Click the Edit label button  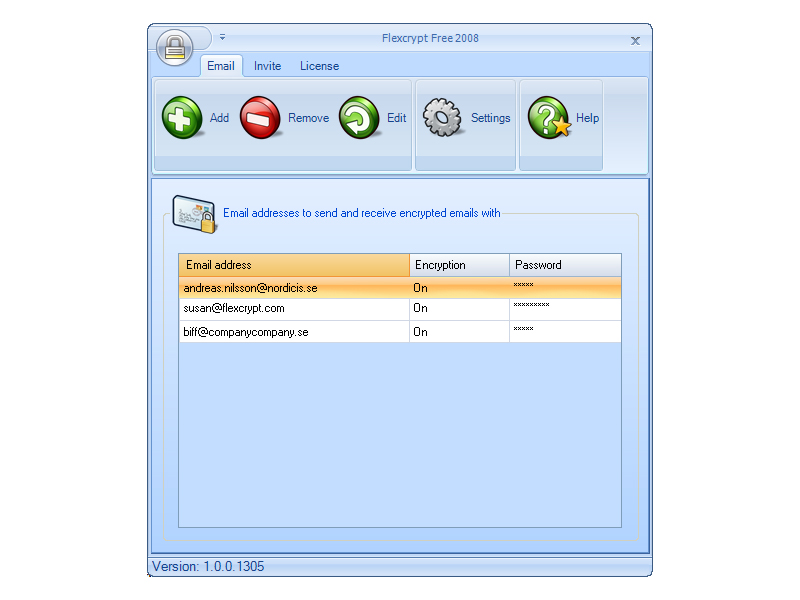[396, 118]
